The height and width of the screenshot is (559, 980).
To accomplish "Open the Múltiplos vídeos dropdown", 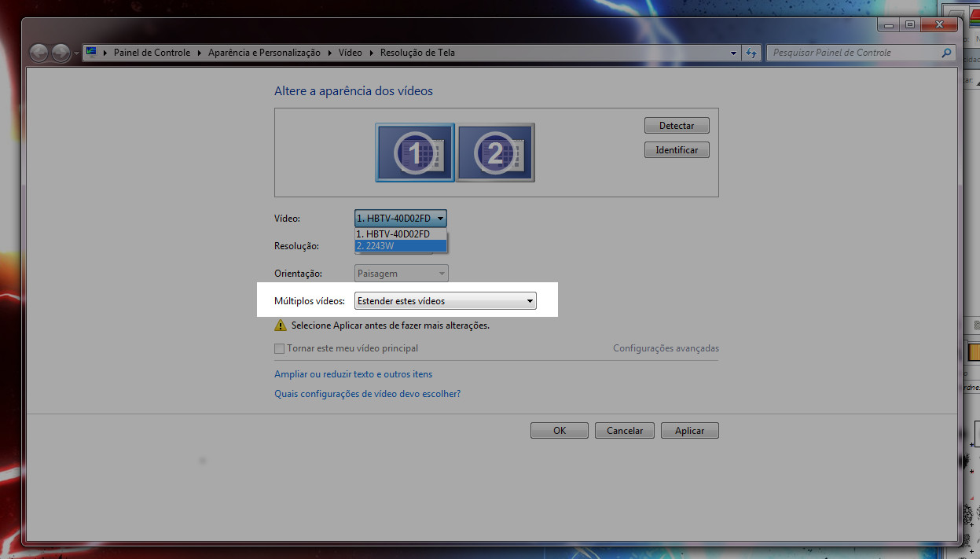I will click(x=445, y=301).
